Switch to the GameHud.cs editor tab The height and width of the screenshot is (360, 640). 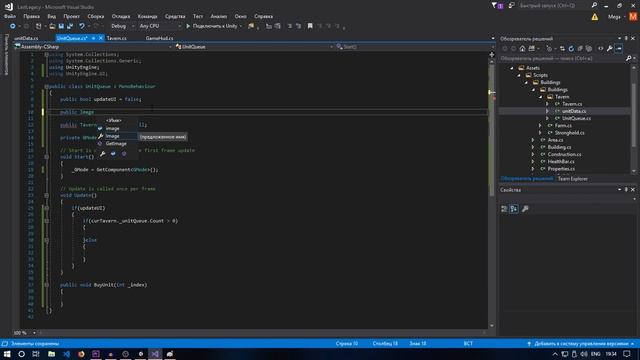(x=160, y=38)
